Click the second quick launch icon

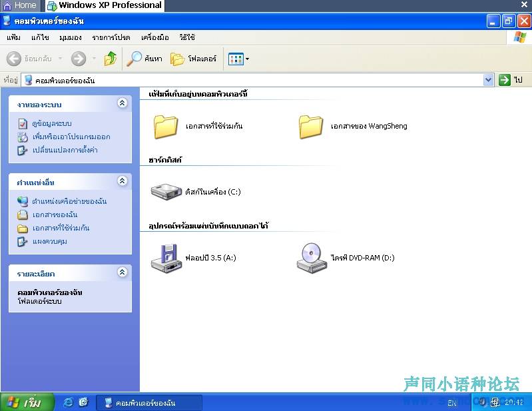coord(83,402)
